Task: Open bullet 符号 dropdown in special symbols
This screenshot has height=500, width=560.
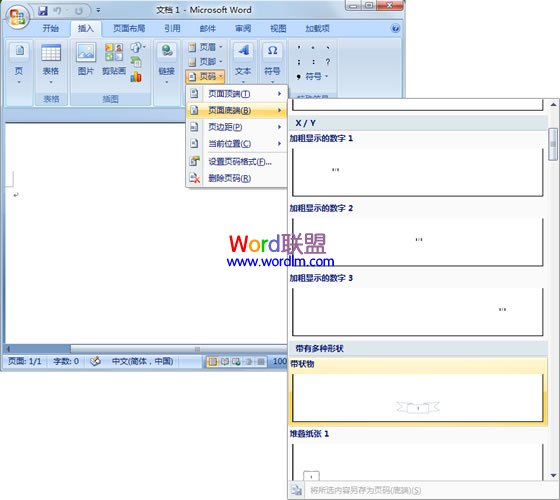Action: pos(312,76)
